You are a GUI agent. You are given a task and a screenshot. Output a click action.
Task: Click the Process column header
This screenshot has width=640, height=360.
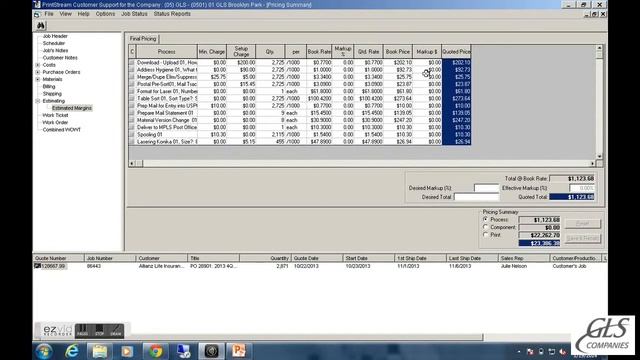167,52
